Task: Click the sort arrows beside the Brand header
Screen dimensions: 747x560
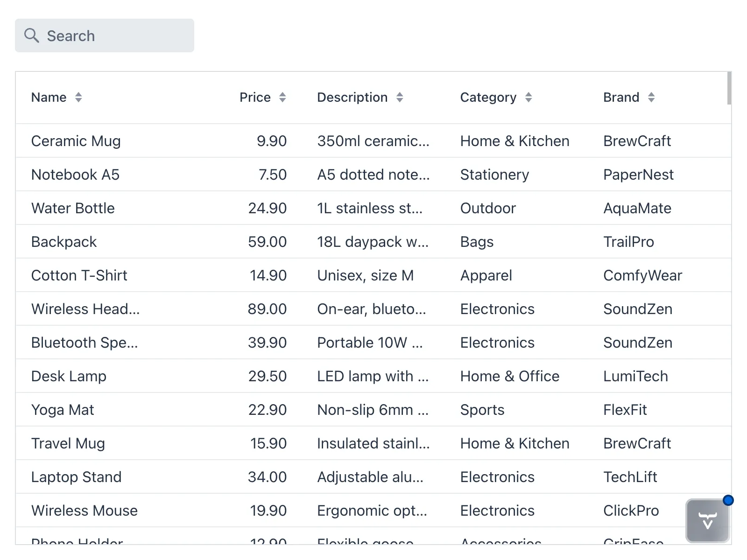Action: [x=651, y=97]
